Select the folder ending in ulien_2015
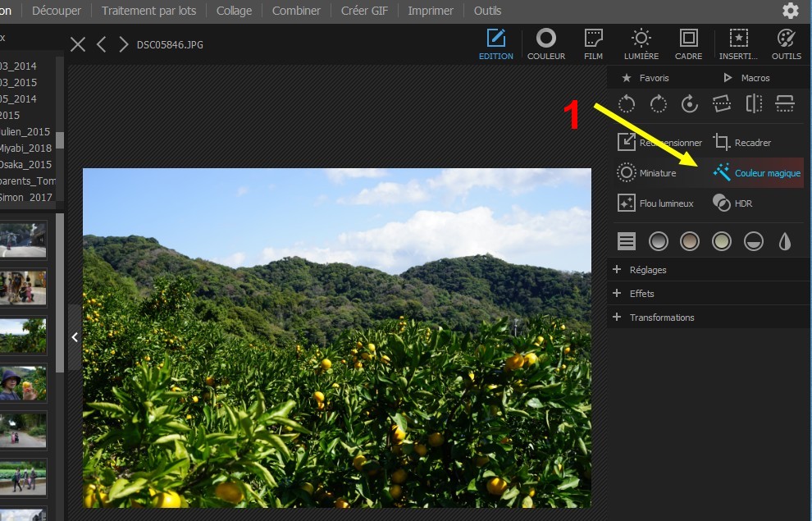 click(25, 131)
